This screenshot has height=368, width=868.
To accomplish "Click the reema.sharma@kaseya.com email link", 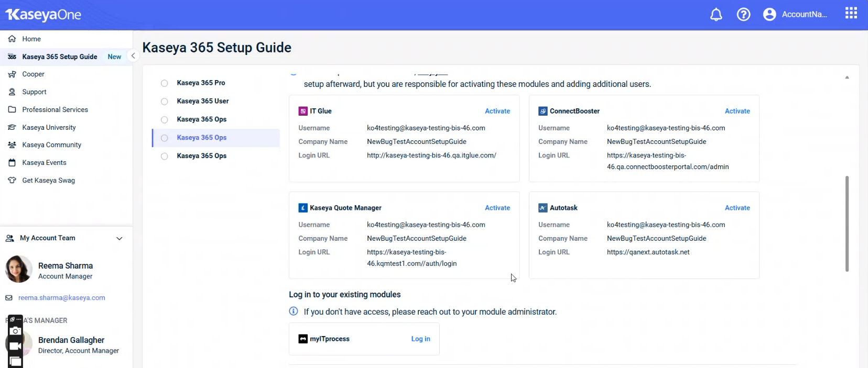I will coord(62,298).
